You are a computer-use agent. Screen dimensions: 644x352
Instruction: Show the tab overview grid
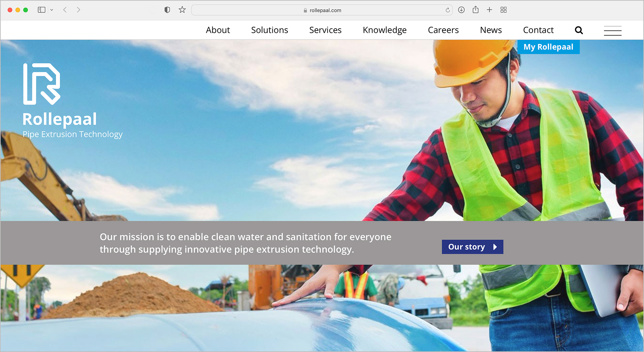tap(503, 10)
